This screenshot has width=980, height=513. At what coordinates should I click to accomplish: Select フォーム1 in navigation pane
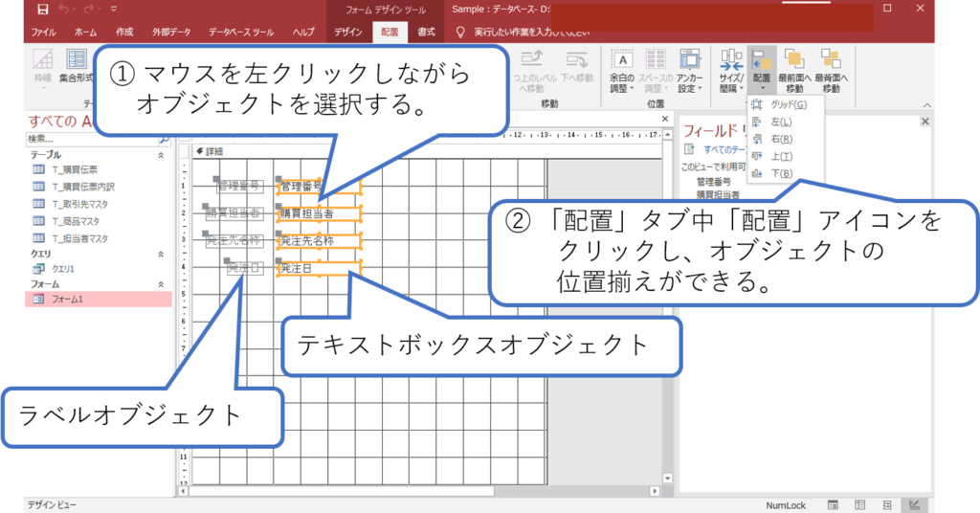[x=99, y=300]
